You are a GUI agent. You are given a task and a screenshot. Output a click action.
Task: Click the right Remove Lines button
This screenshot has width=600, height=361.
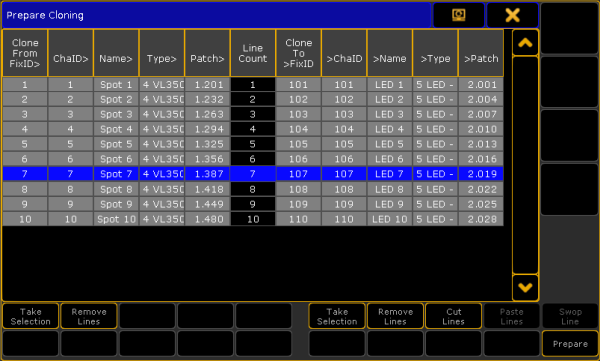point(395,316)
